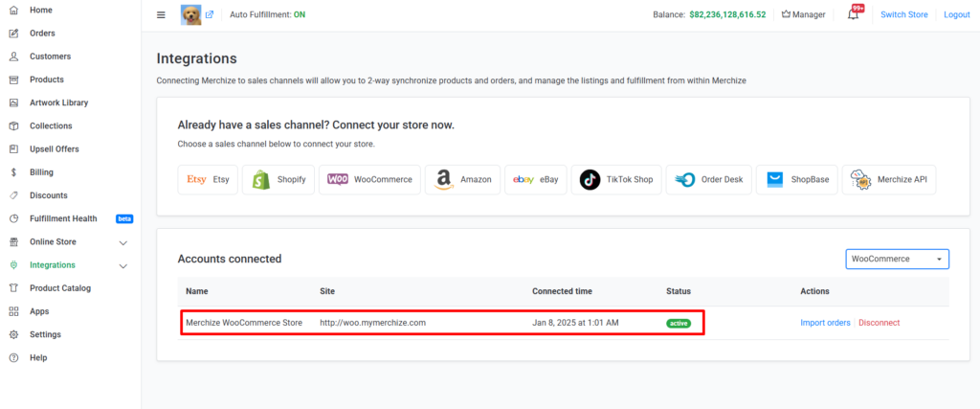
Task: Click the dog store avatar thumbnail
Action: [191, 15]
